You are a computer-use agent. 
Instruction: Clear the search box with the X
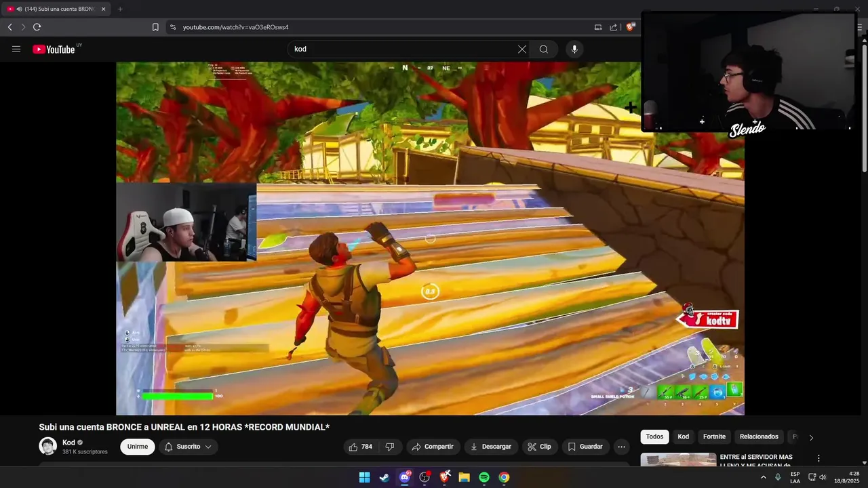pos(522,49)
